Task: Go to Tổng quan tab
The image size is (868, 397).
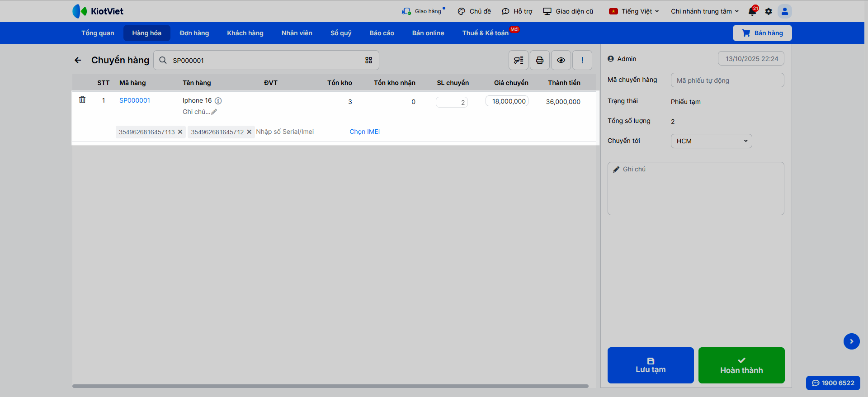Action: pos(98,33)
